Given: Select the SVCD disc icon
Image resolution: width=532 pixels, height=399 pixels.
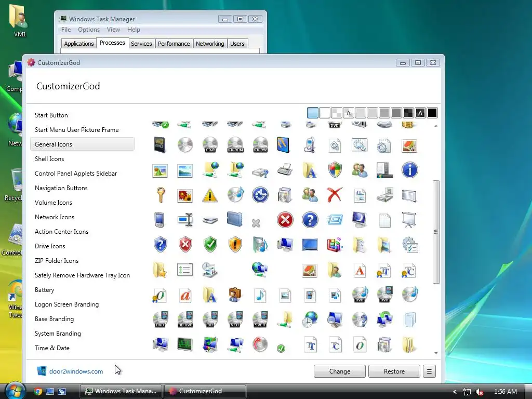Looking at the screenshot, I should pyautogui.click(x=260, y=320).
